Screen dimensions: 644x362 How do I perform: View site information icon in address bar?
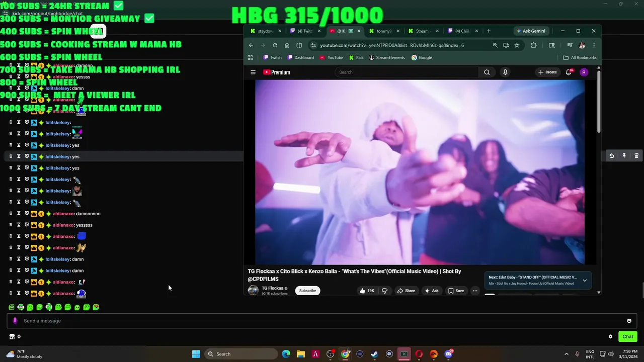(x=313, y=45)
